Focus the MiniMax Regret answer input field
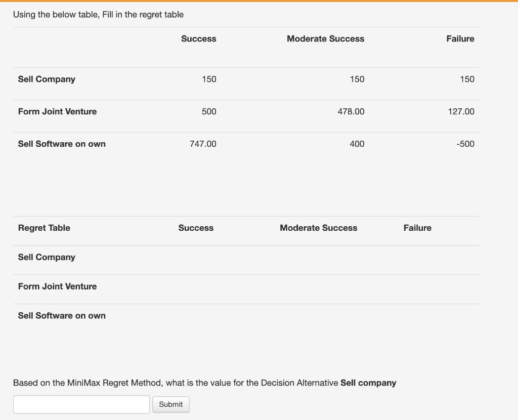This screenshot has width=518, height=420. 81,404
